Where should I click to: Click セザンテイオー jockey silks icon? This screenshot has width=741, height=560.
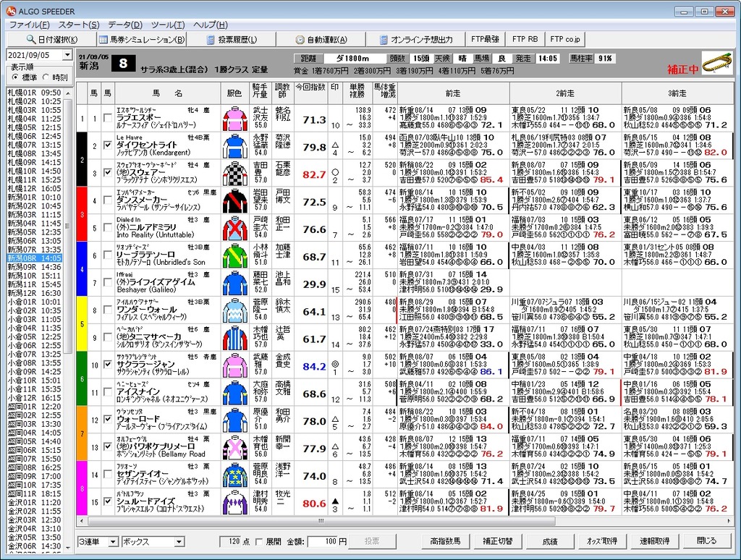pyautogui.click(x=235, y=476)
